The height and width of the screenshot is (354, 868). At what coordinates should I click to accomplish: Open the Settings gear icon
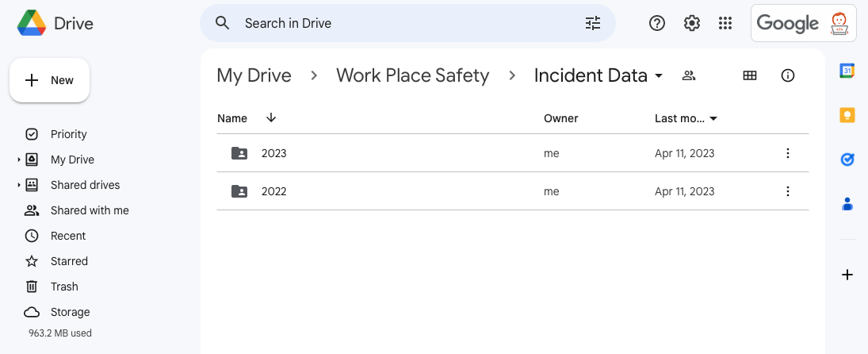click(x=692, y=23)
